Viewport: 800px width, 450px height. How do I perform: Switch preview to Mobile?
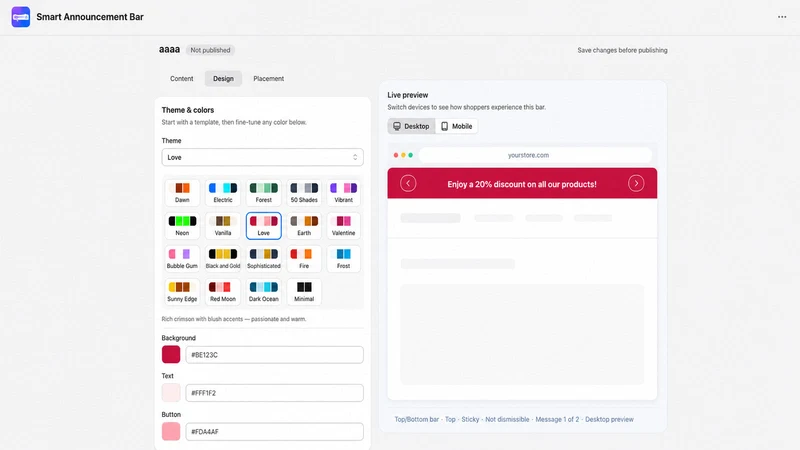pyautogui.click(x=457, y=126)
